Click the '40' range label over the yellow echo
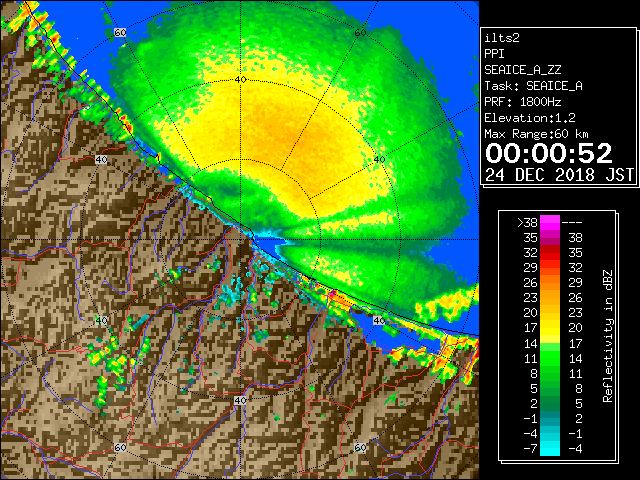This screenshot has width=640, height=480. (x=240, y=80)
